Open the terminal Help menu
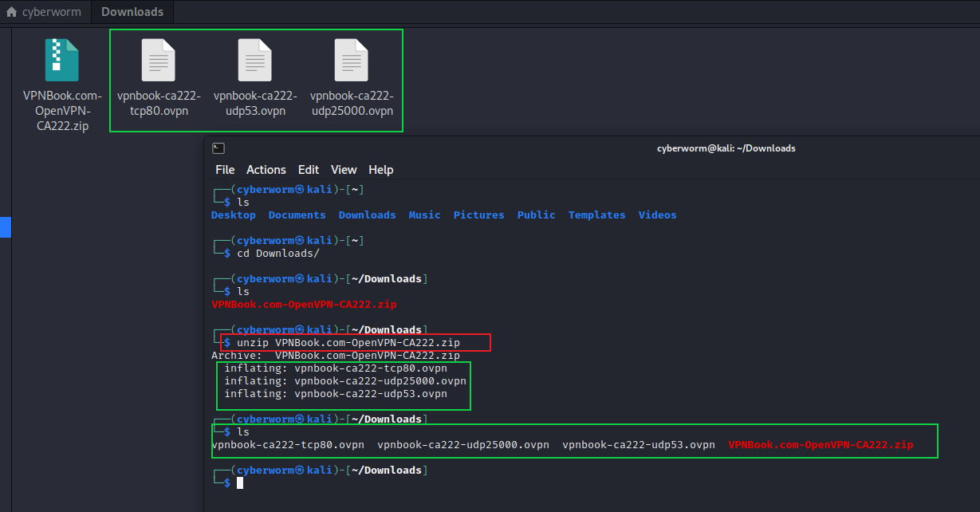Image resolution: width=980 pixels, height=512 pixels. click(x=380, y=170)
